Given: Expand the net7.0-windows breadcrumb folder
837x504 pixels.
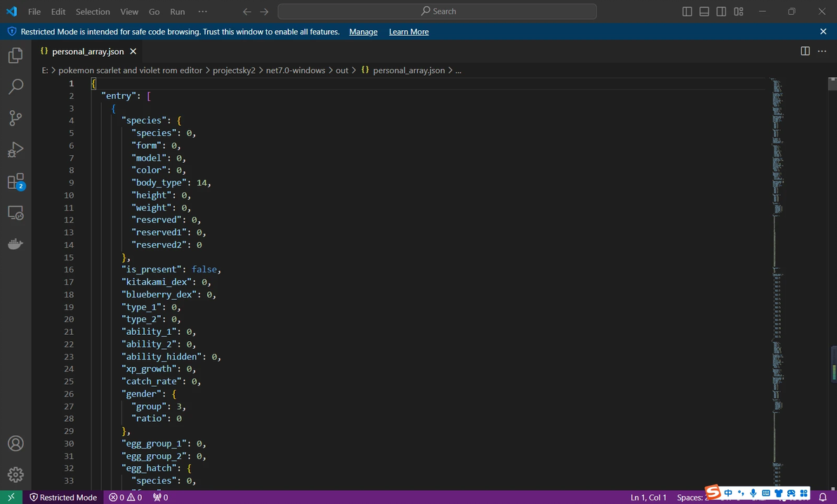Looking at the screenshot, I should click(x=295, y=70).
